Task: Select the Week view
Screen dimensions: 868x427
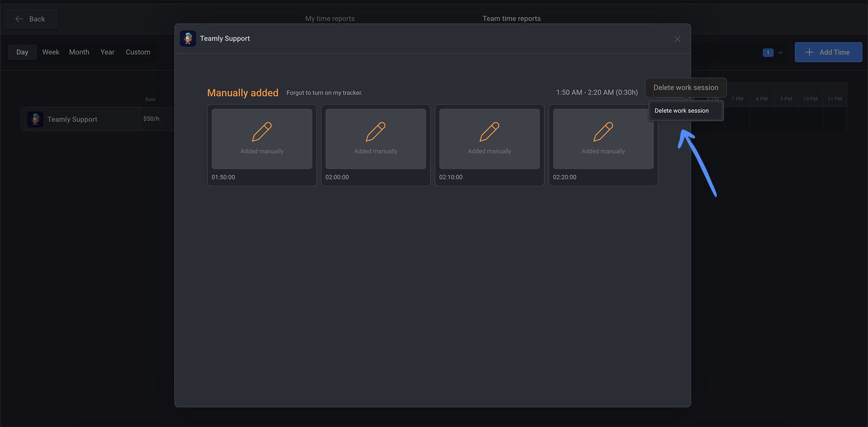Action: pyautogui.click(x=51, y=52)
